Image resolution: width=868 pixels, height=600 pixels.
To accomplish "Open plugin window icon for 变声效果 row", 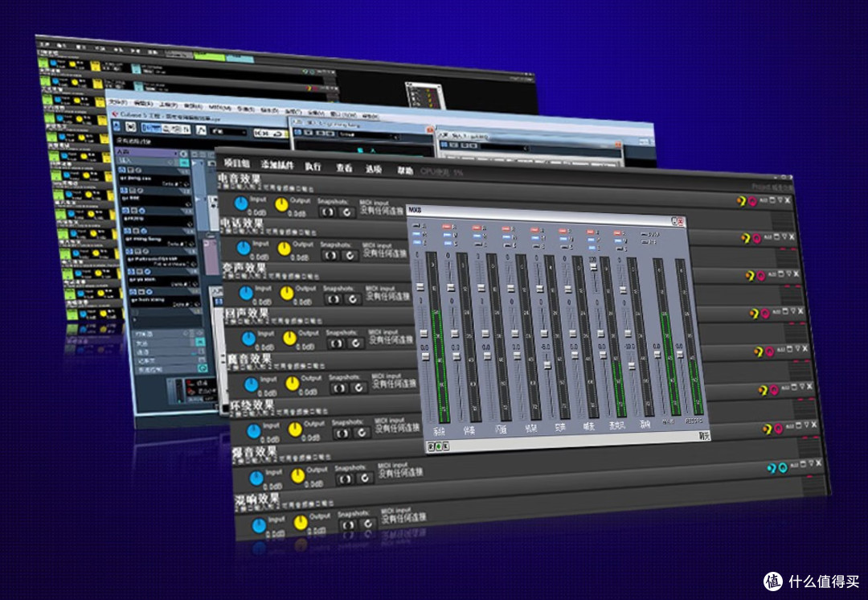I will click(781, 273).
